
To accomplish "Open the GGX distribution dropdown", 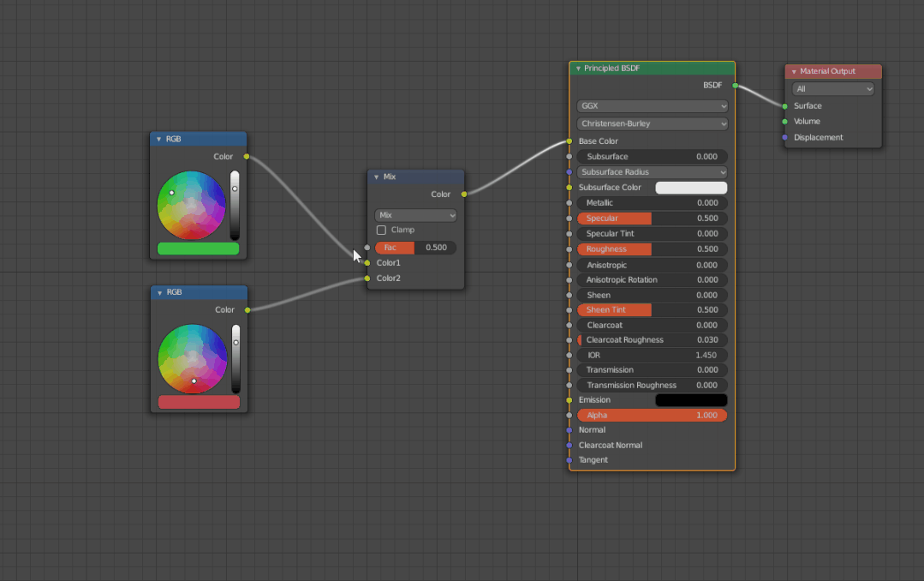I will click(x=652, y=106).
